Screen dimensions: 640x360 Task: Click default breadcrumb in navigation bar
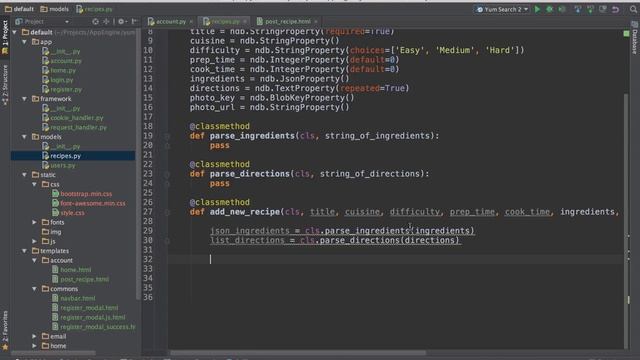pyautogui.click(x=19, y=9)
